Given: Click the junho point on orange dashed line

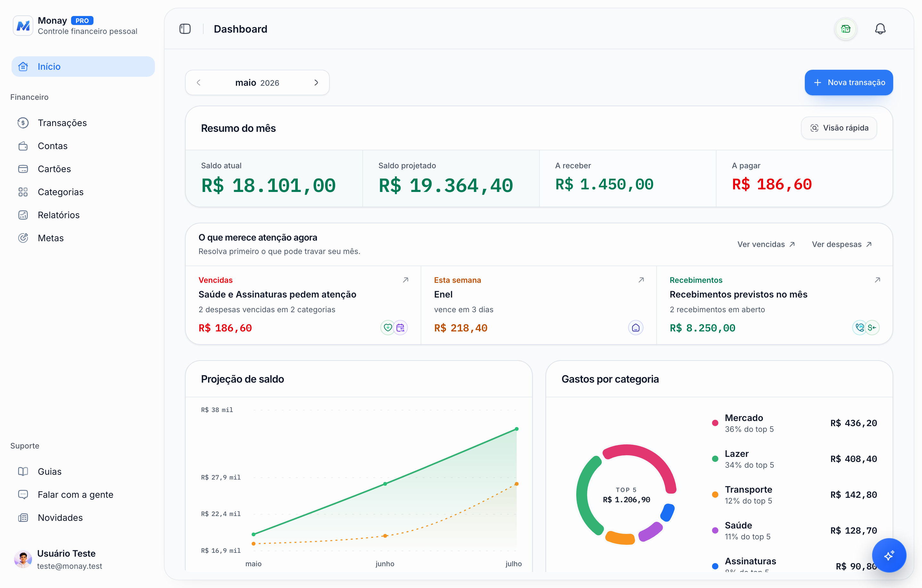Looking at the screenshot, I should (385, 536).
